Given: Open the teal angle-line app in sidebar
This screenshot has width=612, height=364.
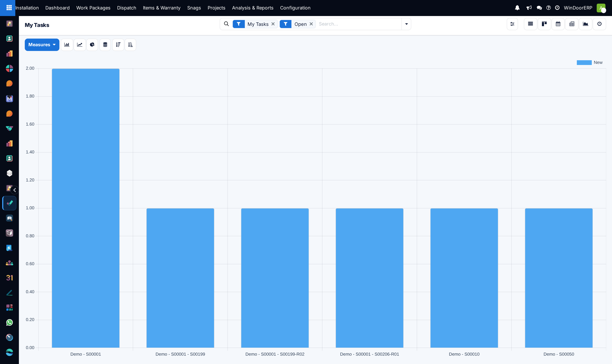Looking at the screenshot, I should pos(9,293).
